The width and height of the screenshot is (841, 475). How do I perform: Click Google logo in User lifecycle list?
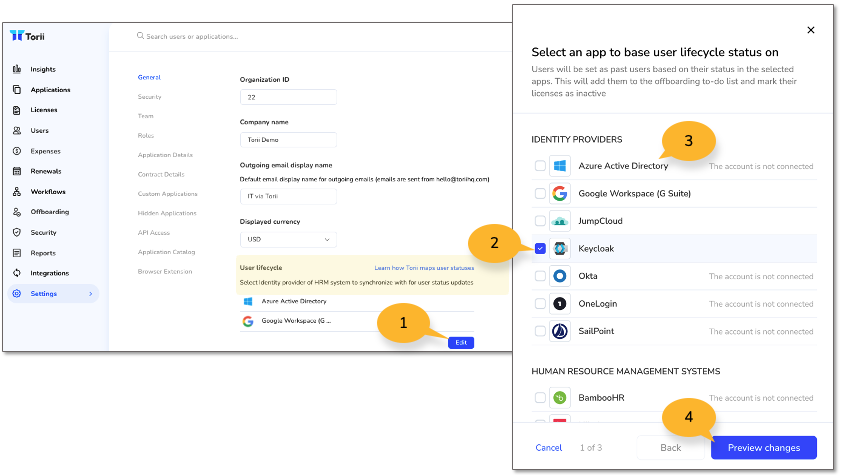tap(248, 321)
